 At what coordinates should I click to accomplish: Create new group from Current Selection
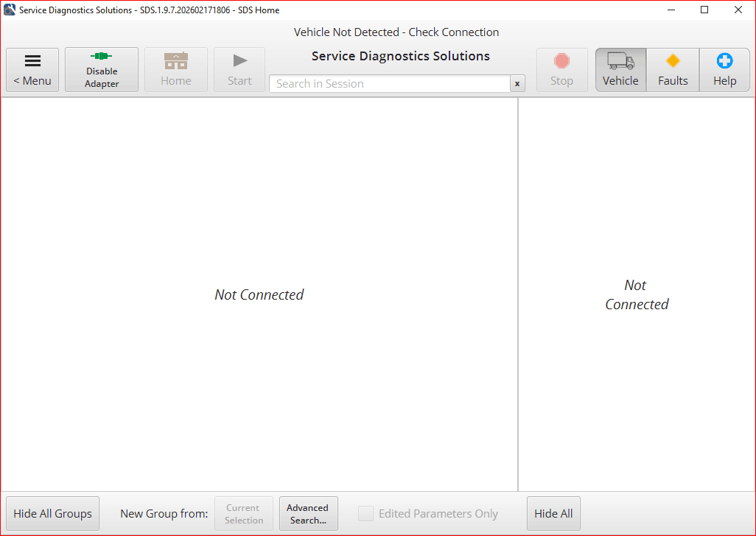pos(244,514)
